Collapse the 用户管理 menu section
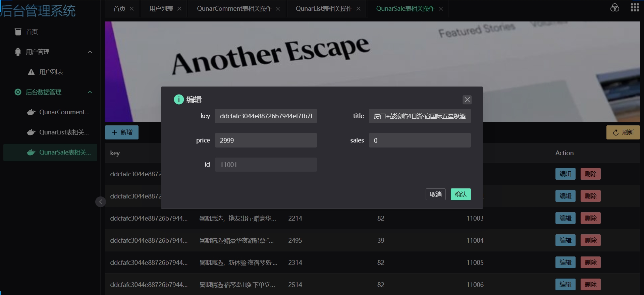The width and height of the screenshot is (644, 295). (90, 52)
